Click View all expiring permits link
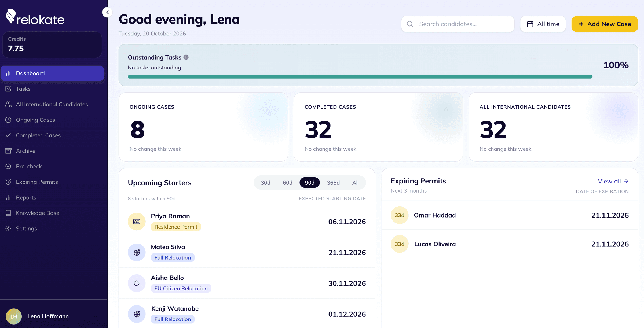The width and height of the screenshot is (644, 328). (x=613, y=181)
